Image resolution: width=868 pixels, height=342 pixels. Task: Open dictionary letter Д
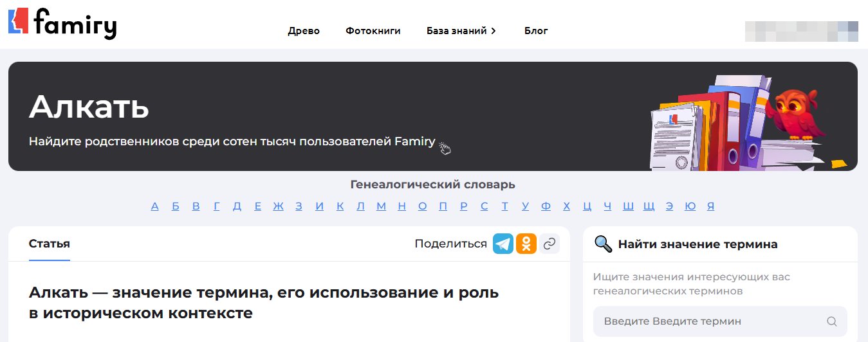pos(237,206)
